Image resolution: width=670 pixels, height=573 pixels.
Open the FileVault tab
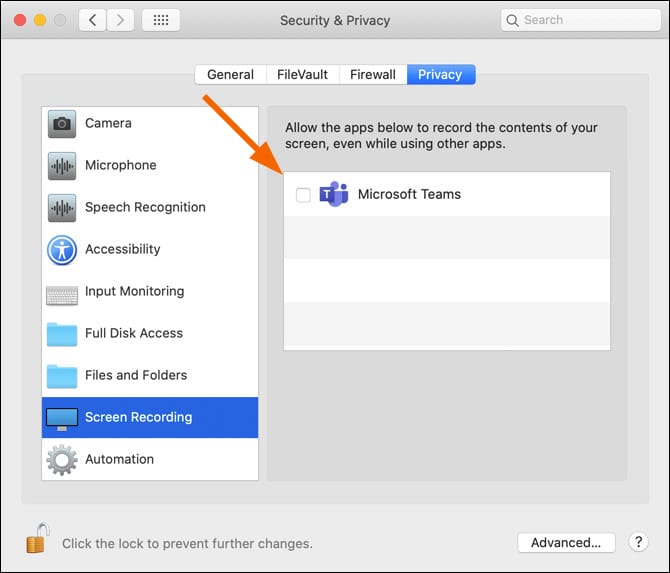[302, 75]
